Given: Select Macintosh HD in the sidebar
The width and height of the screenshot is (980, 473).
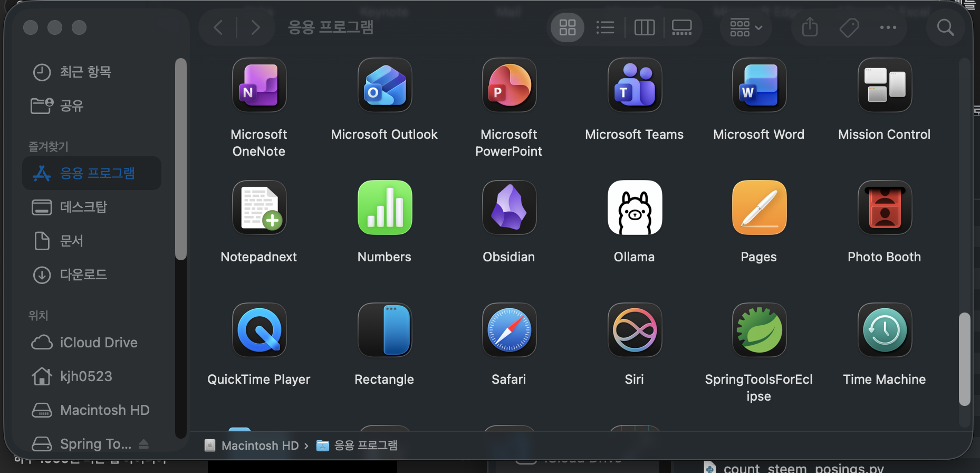Looking at the screenshot, I should click(92, 410).
